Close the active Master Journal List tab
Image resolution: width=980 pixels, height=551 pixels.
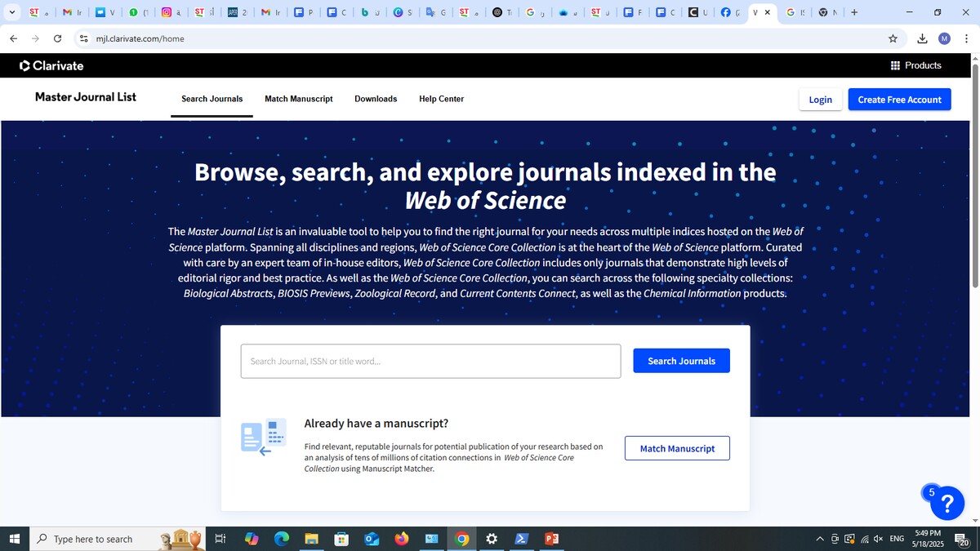(767, 12)
